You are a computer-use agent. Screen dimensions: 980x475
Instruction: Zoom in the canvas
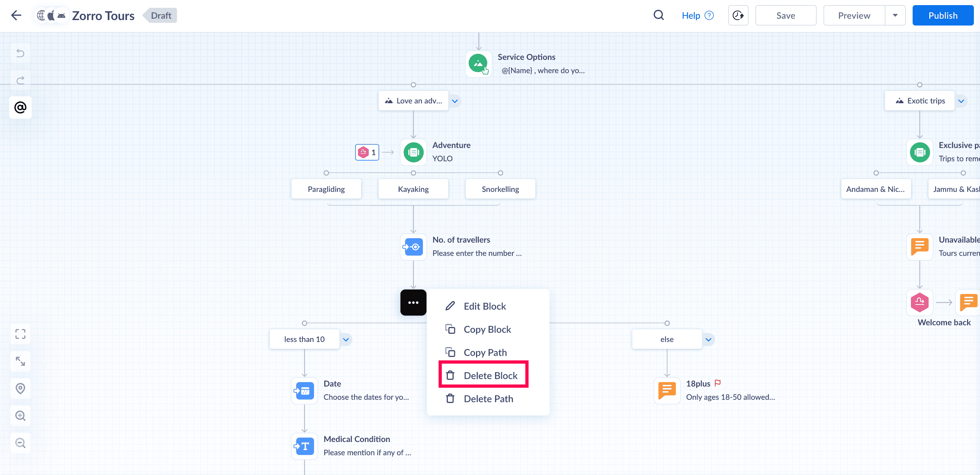click(x=20, y=416)
